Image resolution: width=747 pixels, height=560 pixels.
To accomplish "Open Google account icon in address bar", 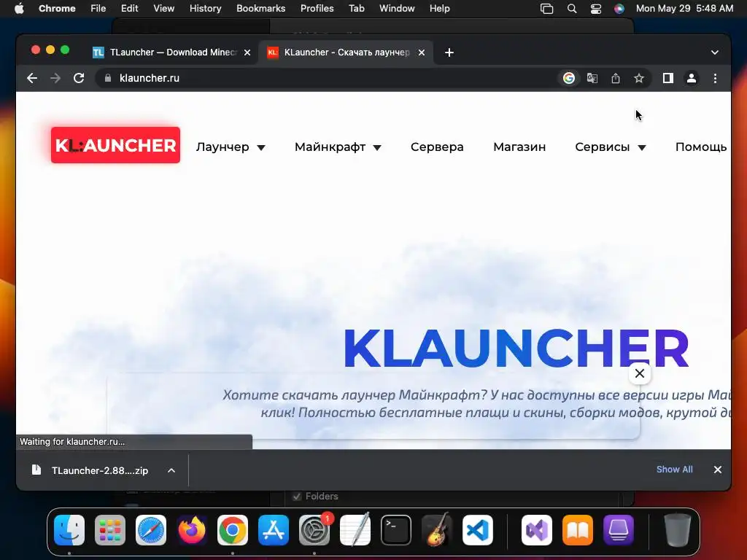I will tap(568, 78).
